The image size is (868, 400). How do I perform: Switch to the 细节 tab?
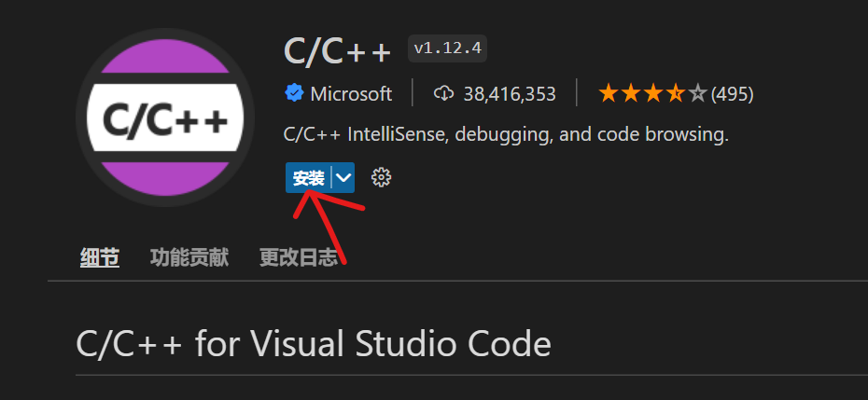[100, 258]
